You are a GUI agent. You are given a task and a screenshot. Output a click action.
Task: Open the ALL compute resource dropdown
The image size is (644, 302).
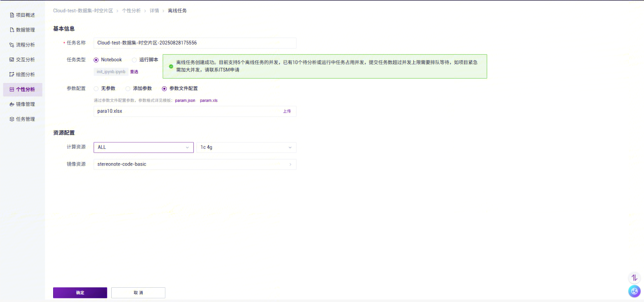pyautogui.click(x=143, y=148)
